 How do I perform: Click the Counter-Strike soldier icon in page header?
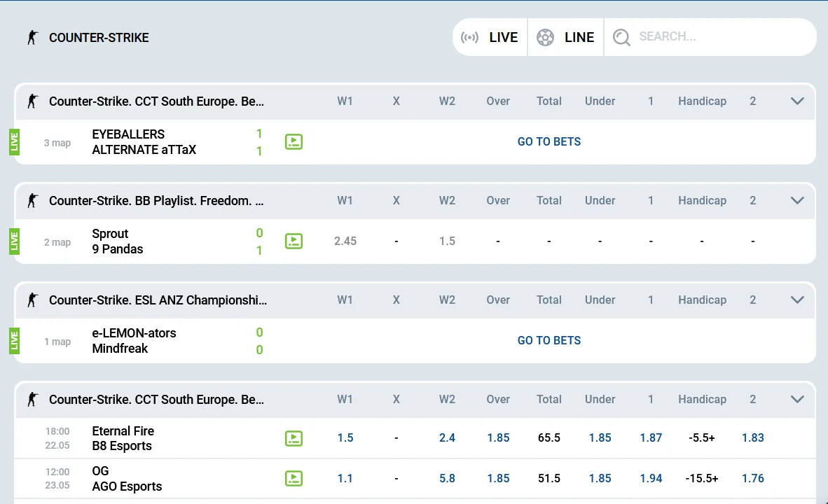click(x=33, y=38)
